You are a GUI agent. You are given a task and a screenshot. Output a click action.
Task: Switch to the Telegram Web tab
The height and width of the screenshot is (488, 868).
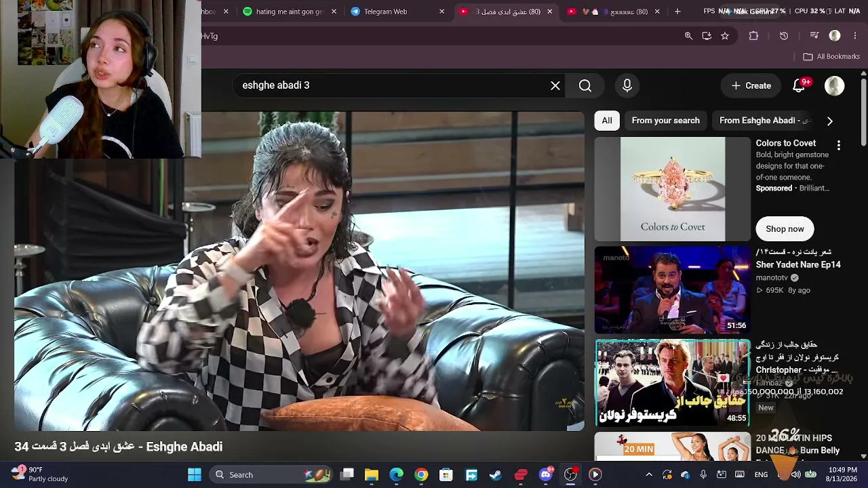tap(397, 12)
